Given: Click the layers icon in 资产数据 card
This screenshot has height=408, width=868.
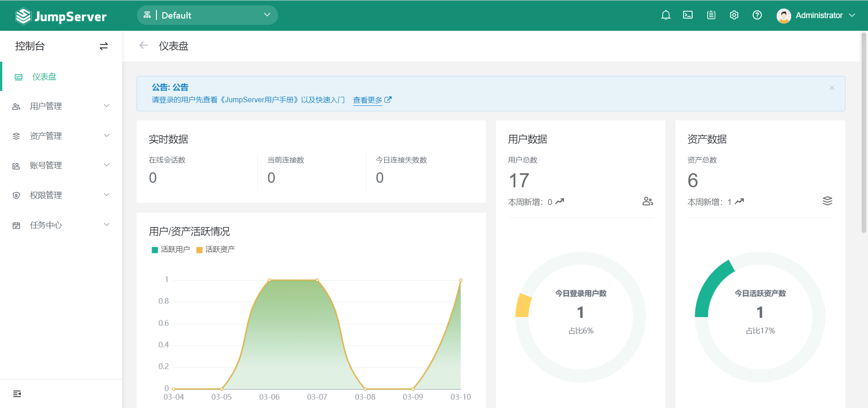Looking at the screenshot, I should (827, 201).
